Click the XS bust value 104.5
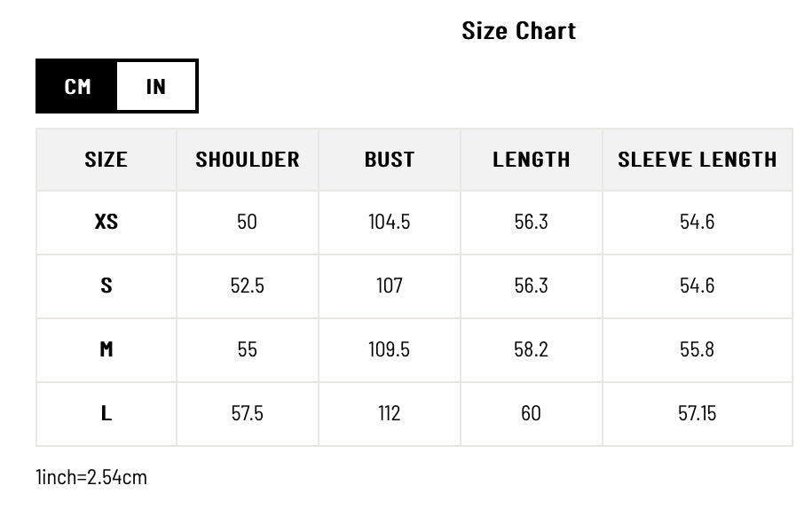 tap(390, 222)
